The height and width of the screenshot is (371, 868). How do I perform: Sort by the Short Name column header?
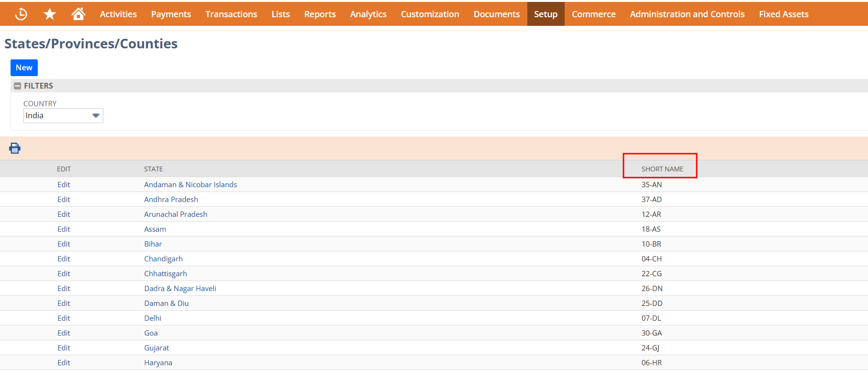tap(662, 169)
